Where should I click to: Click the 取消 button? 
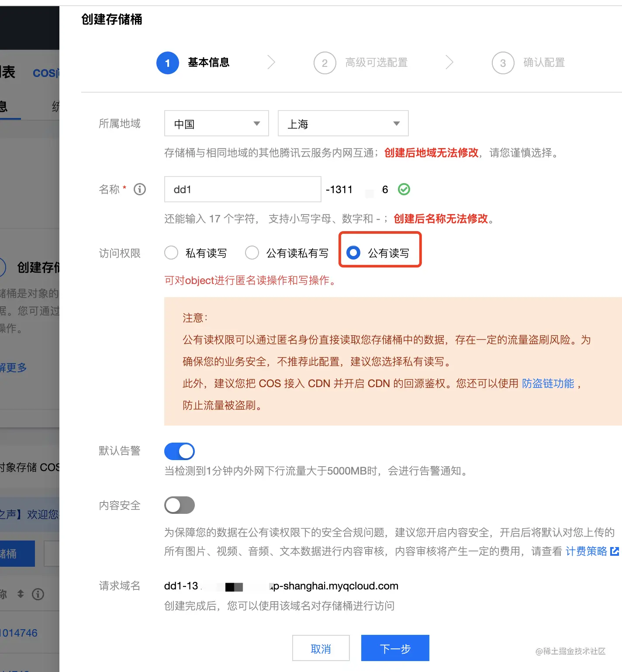tap(321, 648)
